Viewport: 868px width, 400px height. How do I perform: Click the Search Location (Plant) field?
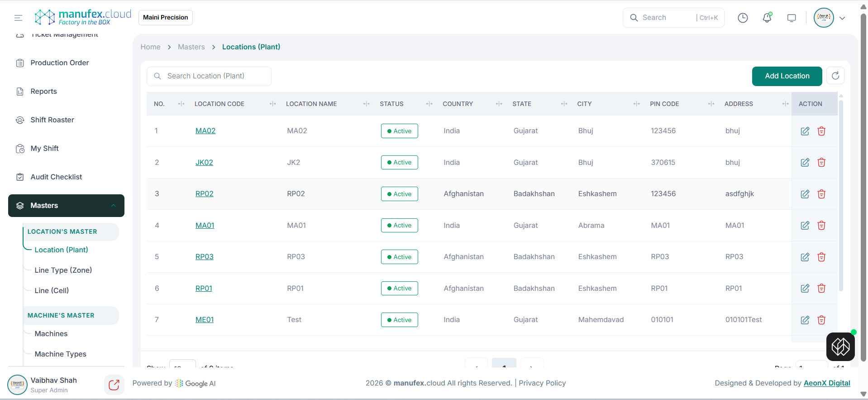pyautogui.click(x=209, y=76)
